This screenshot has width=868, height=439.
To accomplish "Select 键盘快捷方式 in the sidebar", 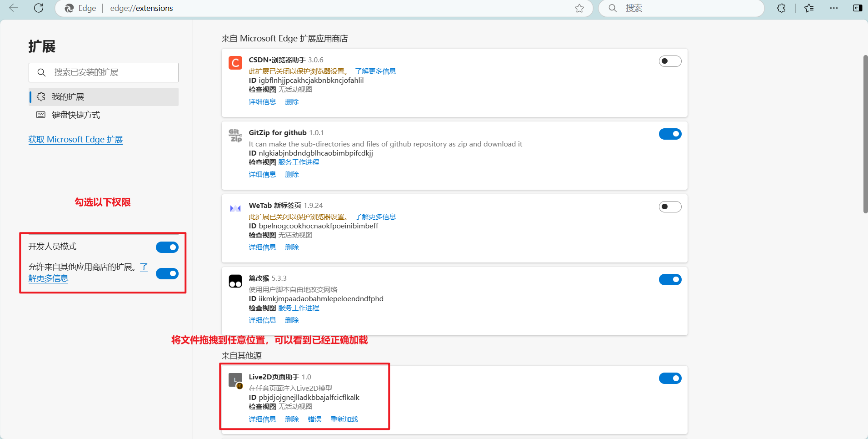I will pos(104,115).
